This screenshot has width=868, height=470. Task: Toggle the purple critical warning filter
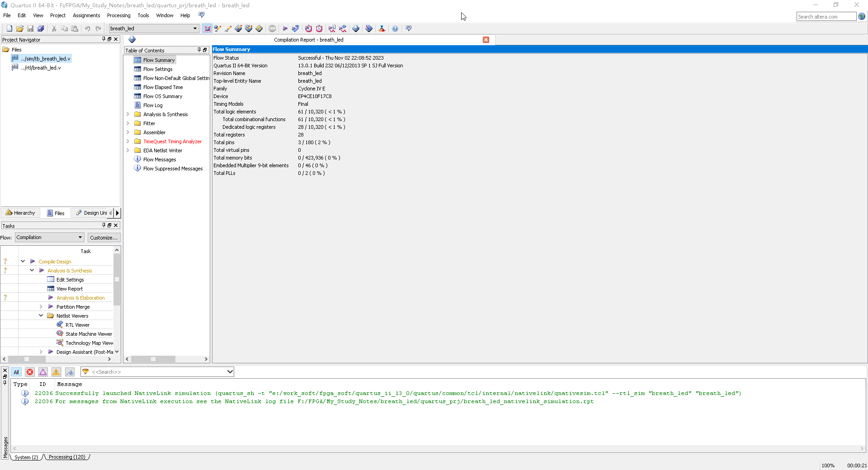(x=43, y=372)
